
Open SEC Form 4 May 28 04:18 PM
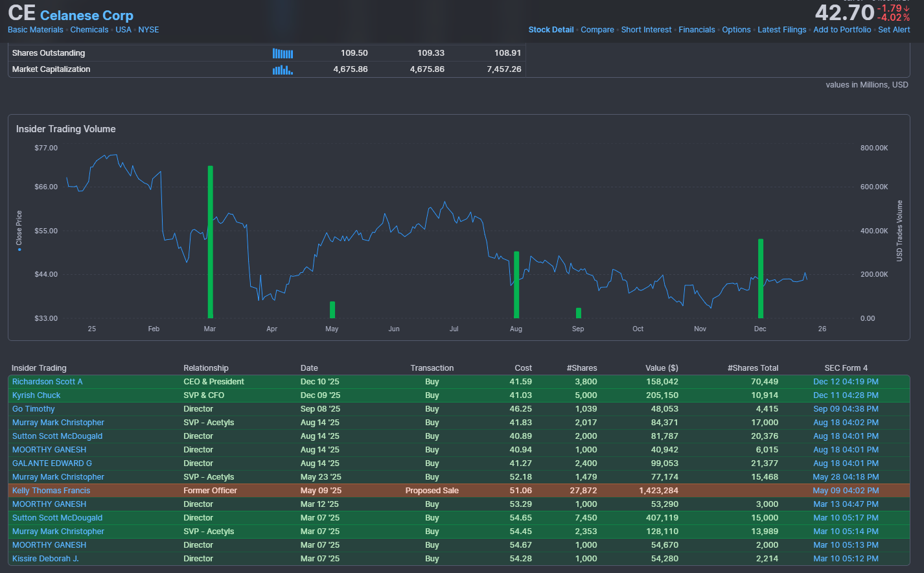pos(846,477)
